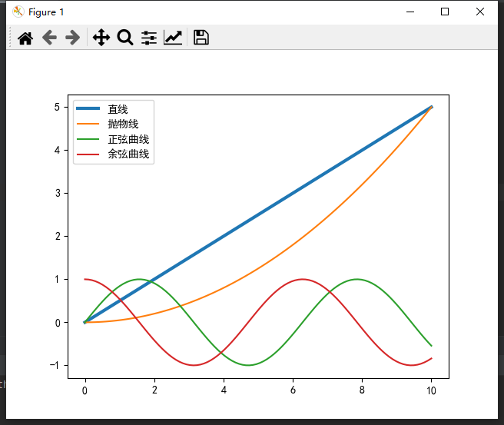504x425 pixels.
Task: Click the toolbar drag handle at its left edge
Action: coord(10,37)
